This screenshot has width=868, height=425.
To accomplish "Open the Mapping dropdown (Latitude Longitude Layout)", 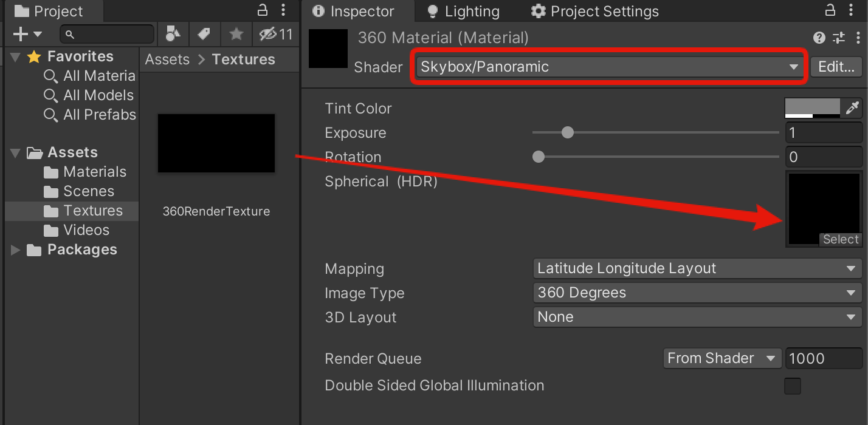I will click(697, 268).
